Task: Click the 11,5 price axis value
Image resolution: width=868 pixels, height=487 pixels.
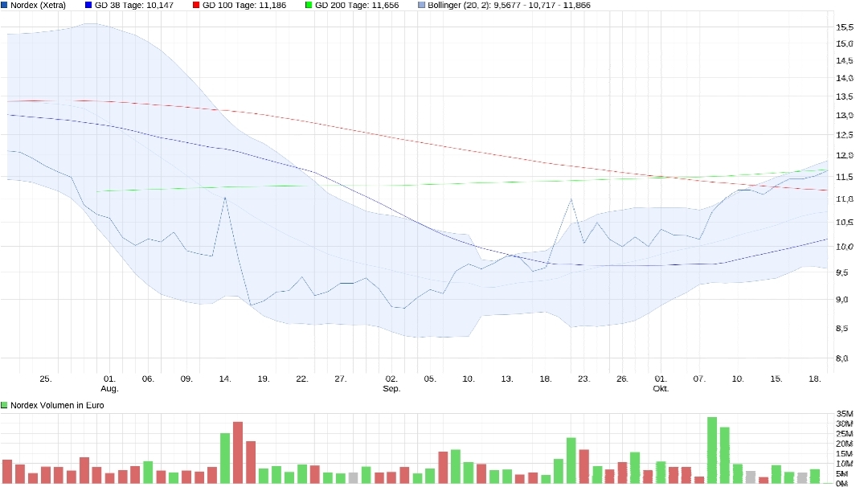Action: [844, 177]
